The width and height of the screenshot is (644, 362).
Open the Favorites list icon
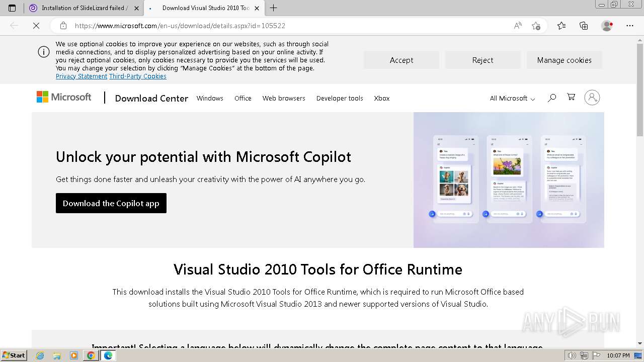click(561, 26)
